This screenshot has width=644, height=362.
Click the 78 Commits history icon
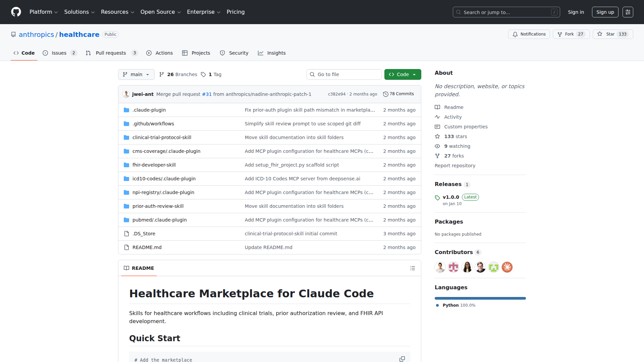click(386, 94)
